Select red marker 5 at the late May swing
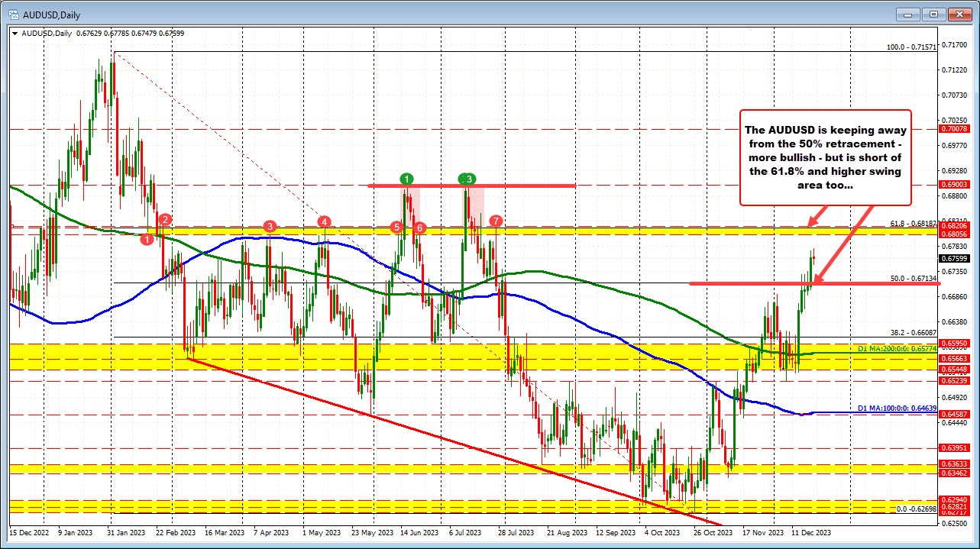Screen dimensions: 980x549 pos(396,228)
